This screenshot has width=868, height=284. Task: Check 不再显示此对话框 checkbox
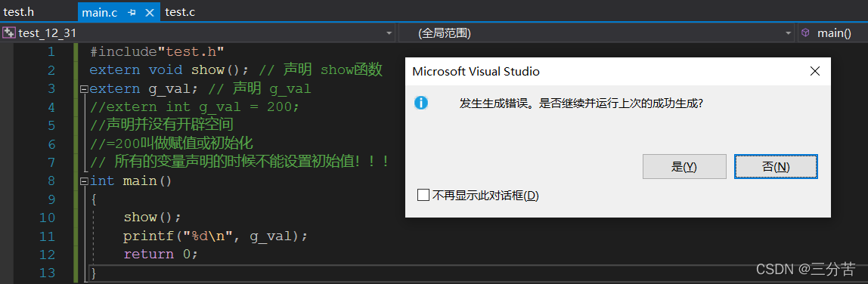[423, 195]
